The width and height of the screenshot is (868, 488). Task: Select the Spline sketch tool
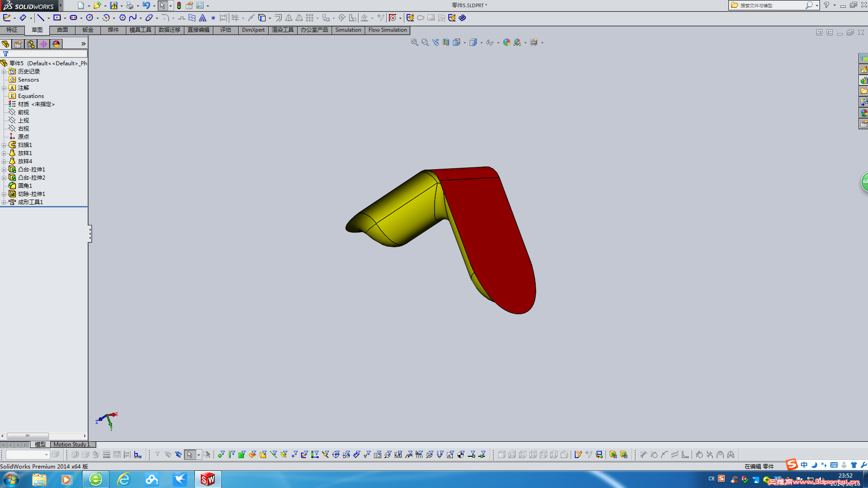tap(133, 18)
